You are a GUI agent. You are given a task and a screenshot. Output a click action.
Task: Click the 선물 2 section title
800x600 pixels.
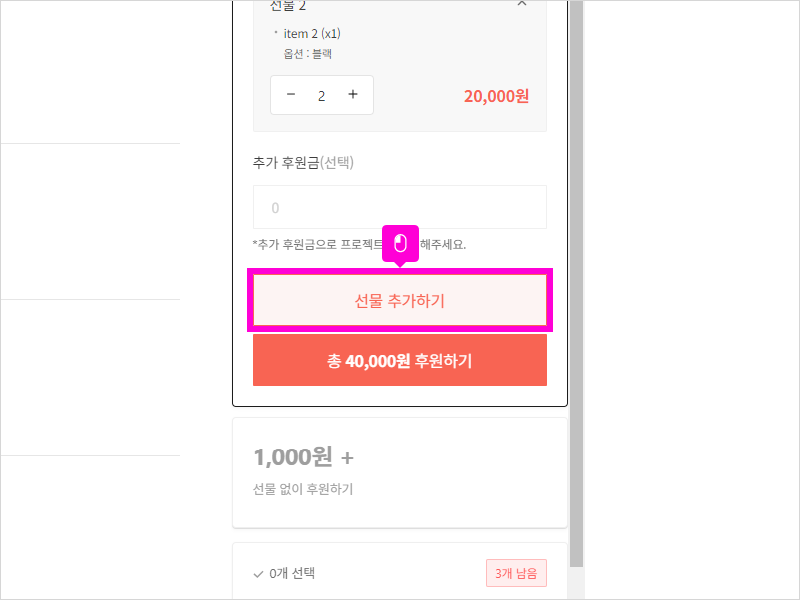pyautogui.click(x=288, y=6)
